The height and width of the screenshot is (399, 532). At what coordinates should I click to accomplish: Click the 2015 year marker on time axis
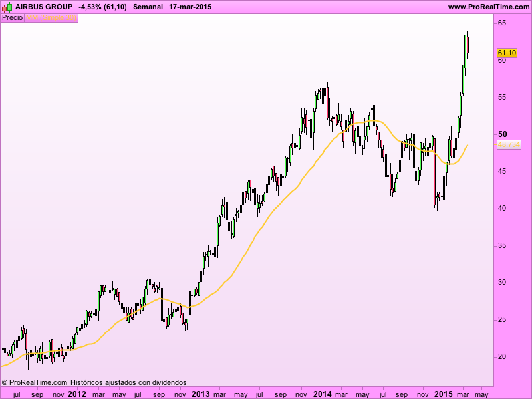tap(444, 394)
